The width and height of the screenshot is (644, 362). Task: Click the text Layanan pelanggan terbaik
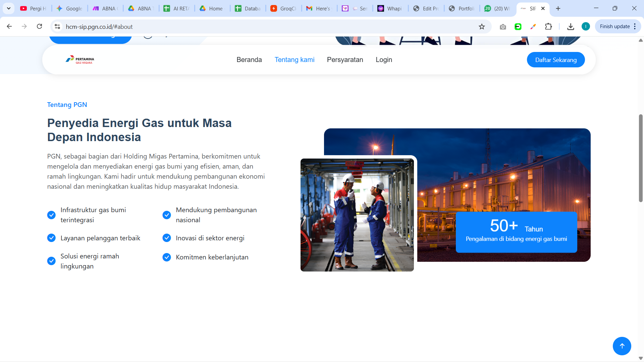100,238
